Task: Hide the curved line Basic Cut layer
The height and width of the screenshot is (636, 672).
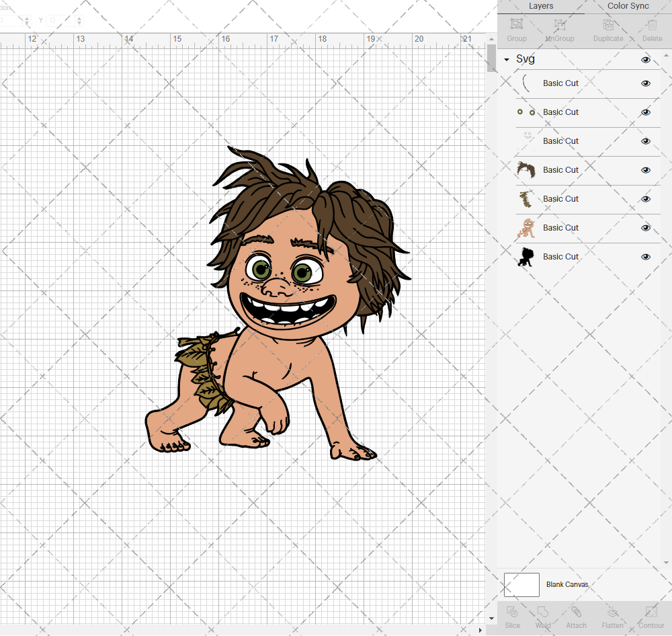Action: (645, 83)
